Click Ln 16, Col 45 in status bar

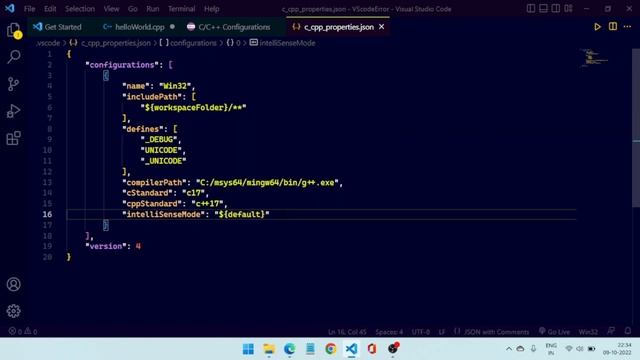click(347, 332)
